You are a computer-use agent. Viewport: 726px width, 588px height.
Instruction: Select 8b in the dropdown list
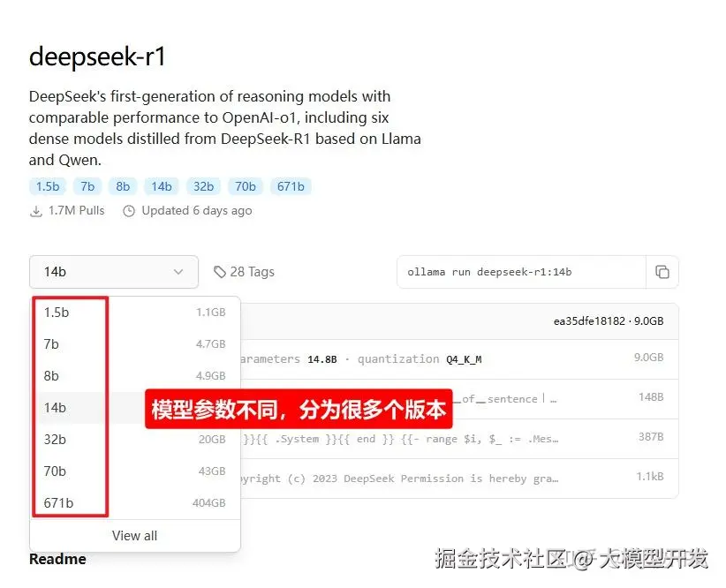pos(135,376)
